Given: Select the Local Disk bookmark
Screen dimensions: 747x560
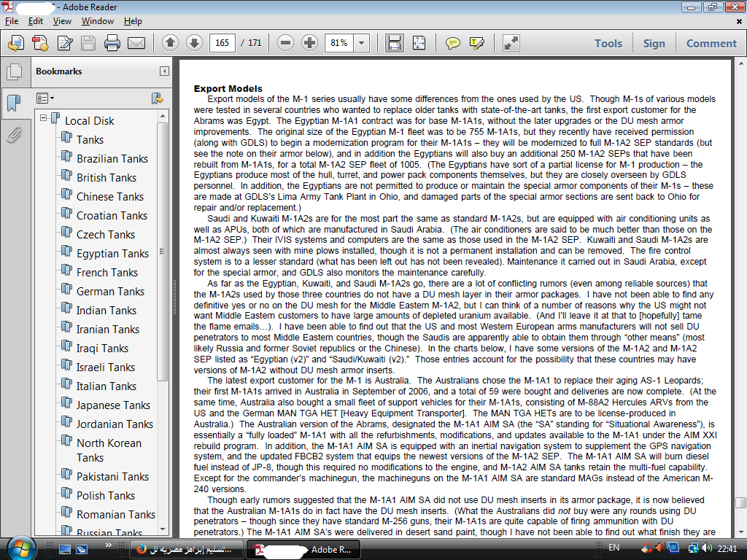Looking at the screenshot, I should click(x=89, y=121).
